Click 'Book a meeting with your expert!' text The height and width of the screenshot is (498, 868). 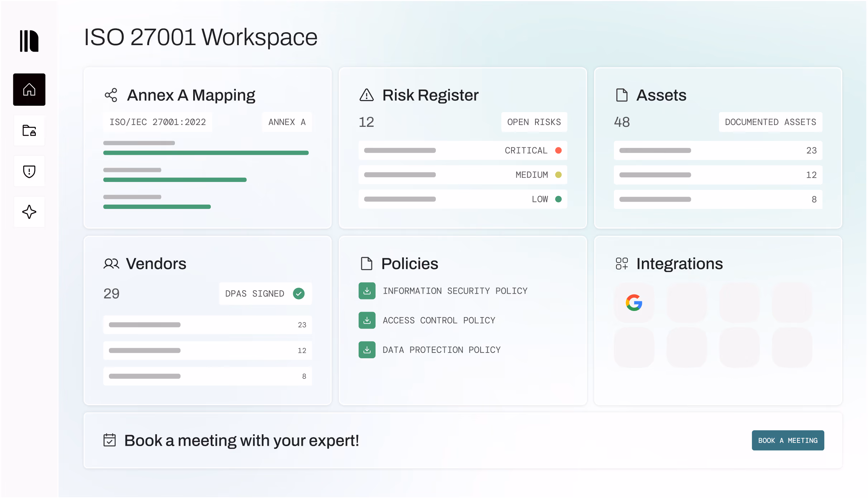click(242, 441)
